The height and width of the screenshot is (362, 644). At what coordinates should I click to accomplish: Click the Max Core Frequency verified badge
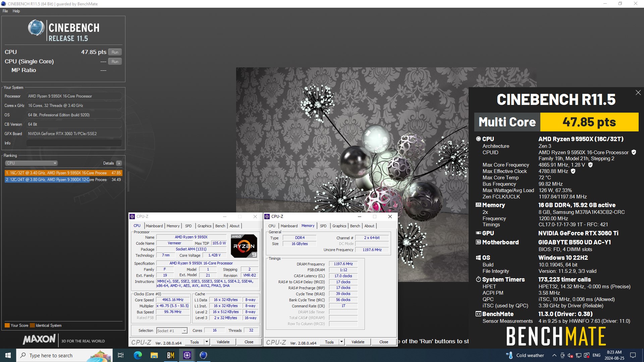click(x=590, y=165)
